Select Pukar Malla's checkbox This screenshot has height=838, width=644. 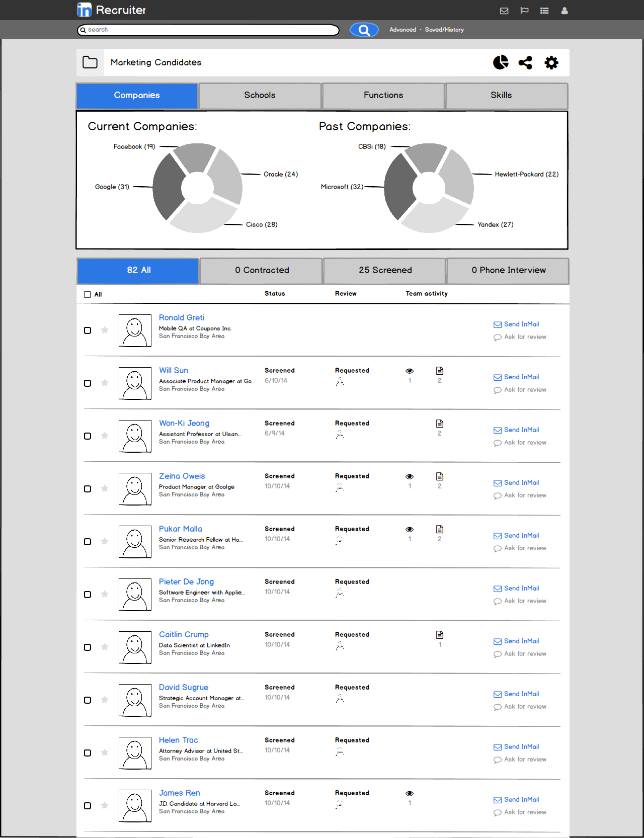pos(88,542)
